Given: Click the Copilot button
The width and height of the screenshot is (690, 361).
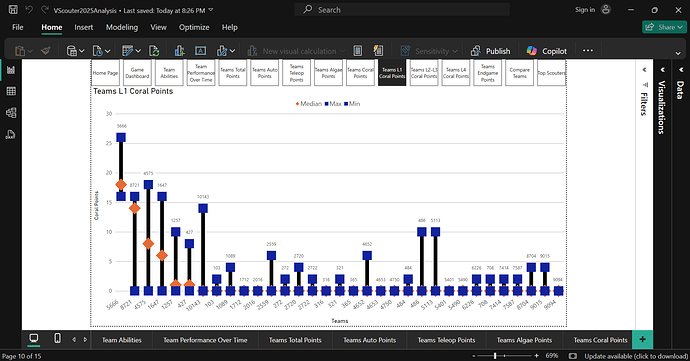Looking at the screenshot, I should tap(547, 51).
